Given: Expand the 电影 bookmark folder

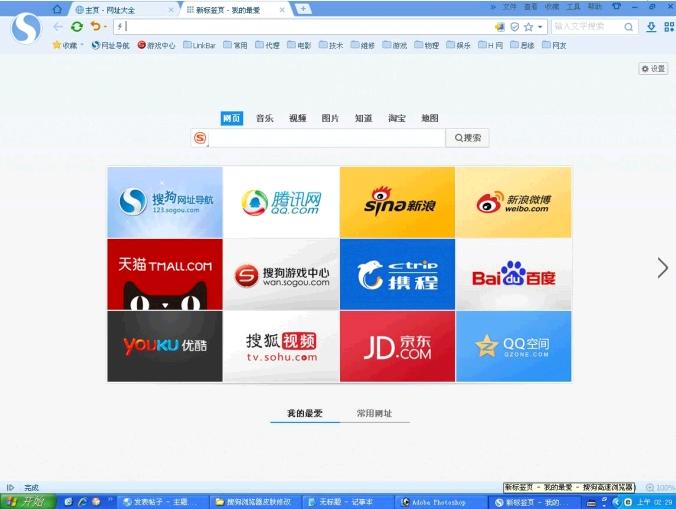Looking at the screenshot, I should 299,45.
